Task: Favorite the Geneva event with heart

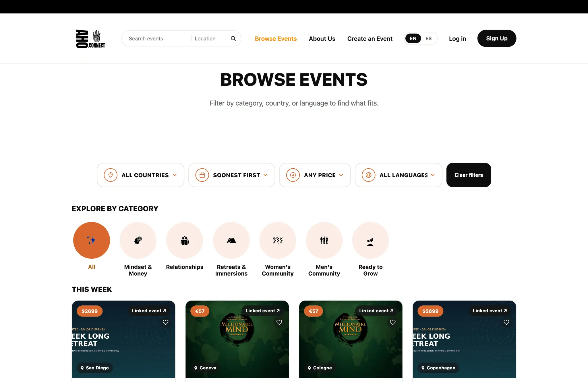Action: point(279,322)
